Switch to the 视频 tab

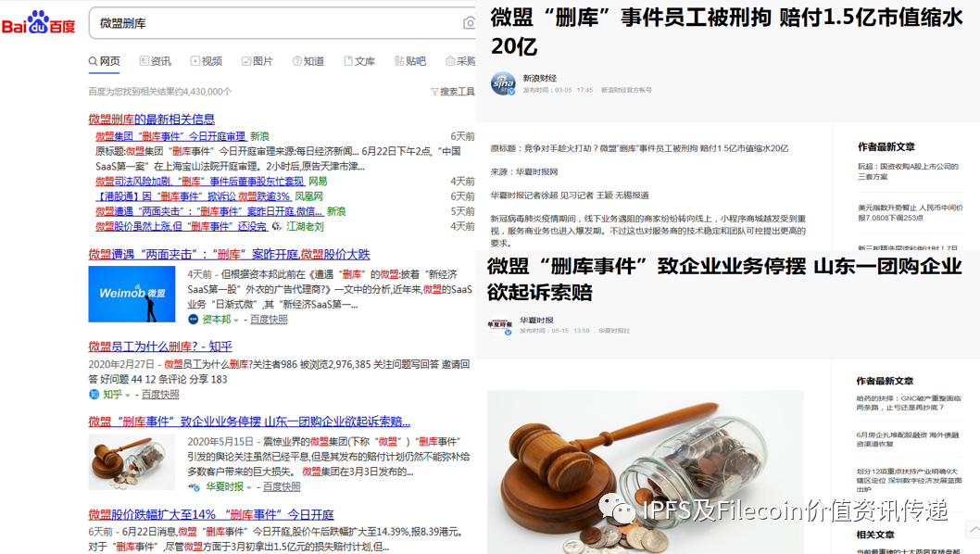[207, 61]
